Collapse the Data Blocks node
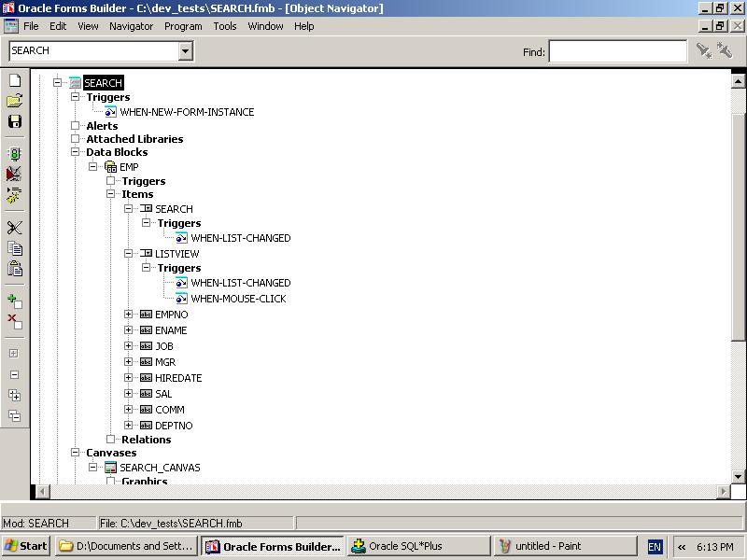The height and width of the screenshot is (560, 747). pos(76,152)
